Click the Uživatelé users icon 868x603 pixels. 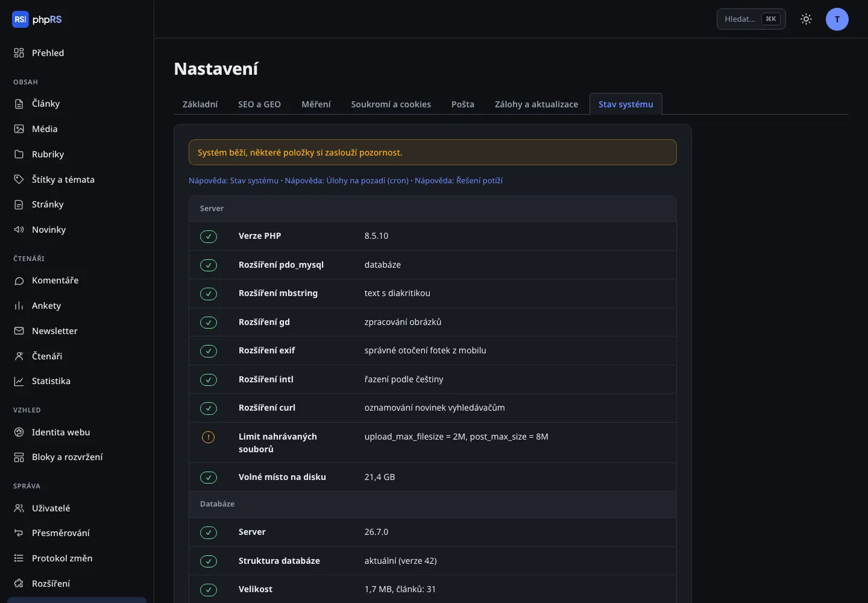(19, 508)
